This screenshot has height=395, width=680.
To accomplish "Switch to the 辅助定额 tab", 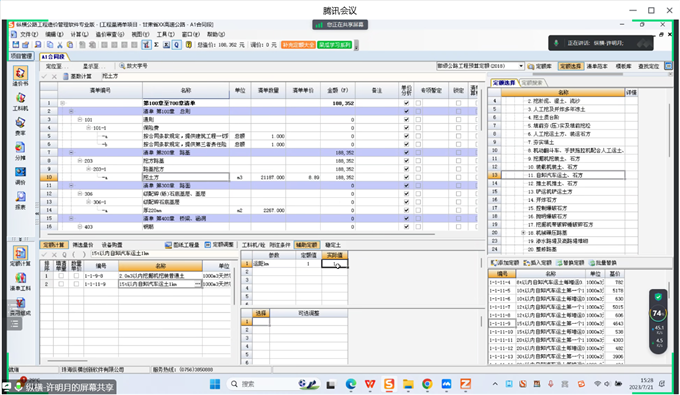I will click(x=307, y=245).
